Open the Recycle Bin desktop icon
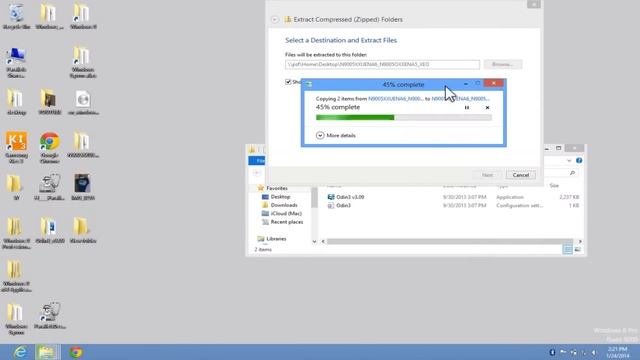 (16, 16)
